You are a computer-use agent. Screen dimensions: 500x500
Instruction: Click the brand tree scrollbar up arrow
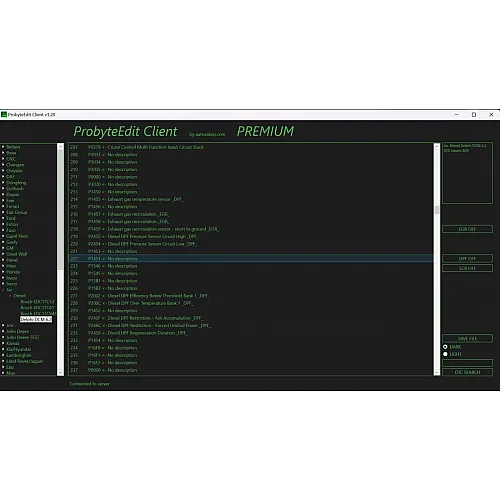point(60,147)
